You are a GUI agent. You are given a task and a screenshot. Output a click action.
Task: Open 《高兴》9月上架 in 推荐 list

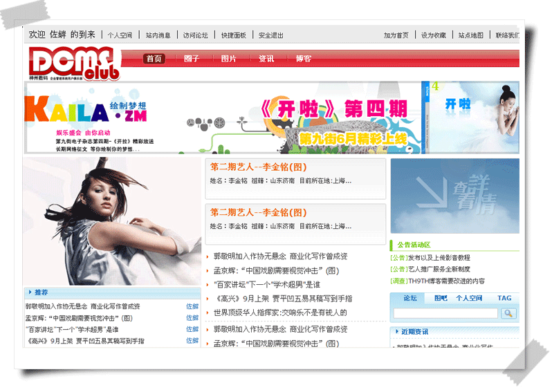tap(85, 341)
